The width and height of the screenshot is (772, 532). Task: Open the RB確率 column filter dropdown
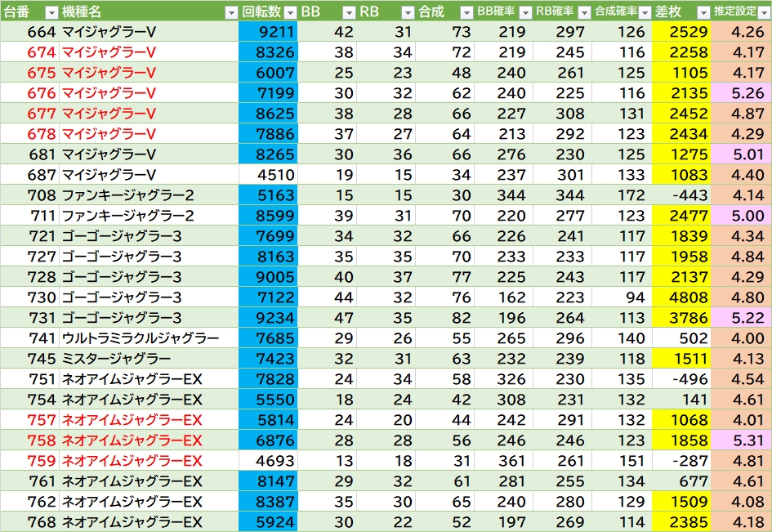tap(584, 13)
